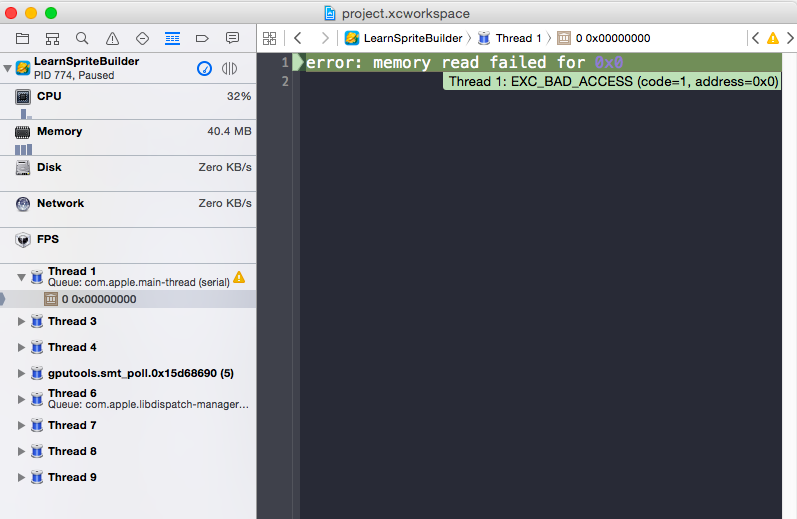Viewport: 797px width, 519px height.
Task: Click the view process options icon beside gauge
Action: (x=229, y=68)
